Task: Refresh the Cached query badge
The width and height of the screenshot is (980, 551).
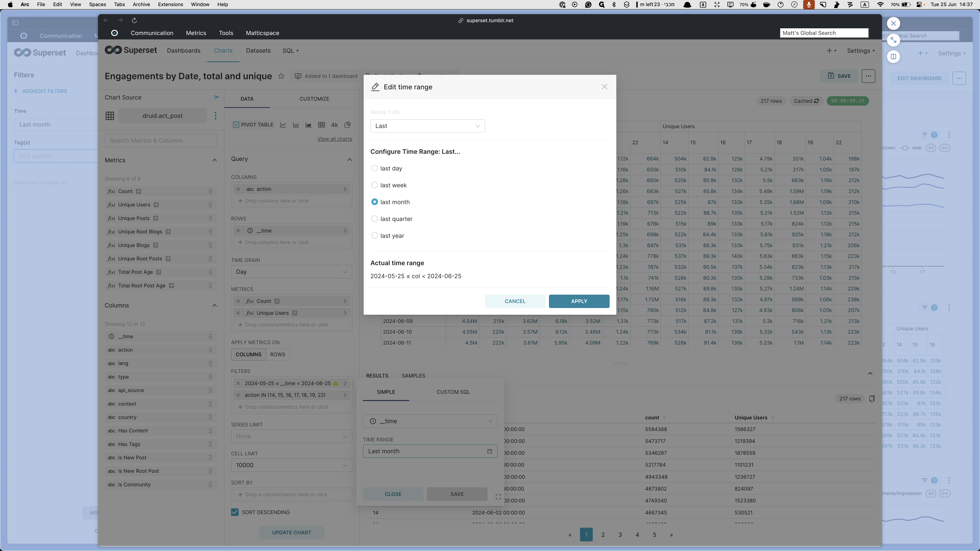Action: 806,101
